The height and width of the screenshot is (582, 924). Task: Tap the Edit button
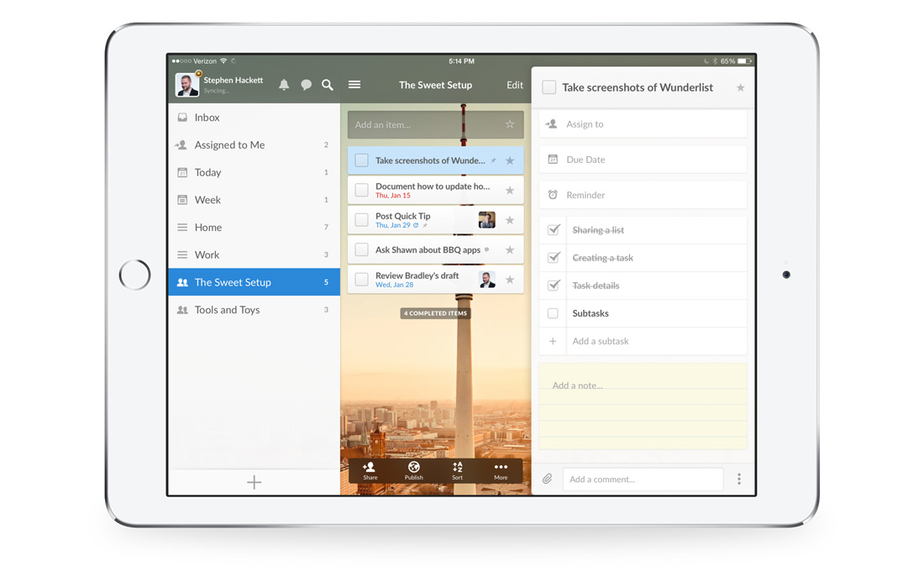point(514,85)
